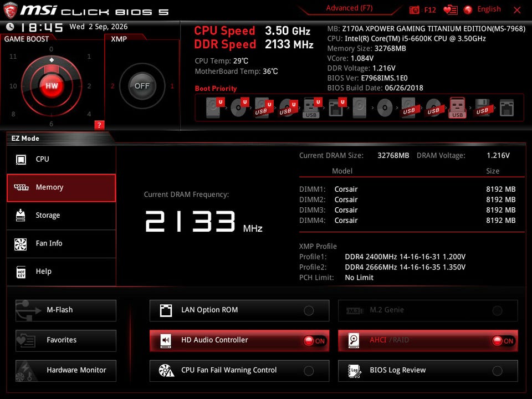Select legacy network boot icon at end
532x399 pixels.
coord(507,108)
